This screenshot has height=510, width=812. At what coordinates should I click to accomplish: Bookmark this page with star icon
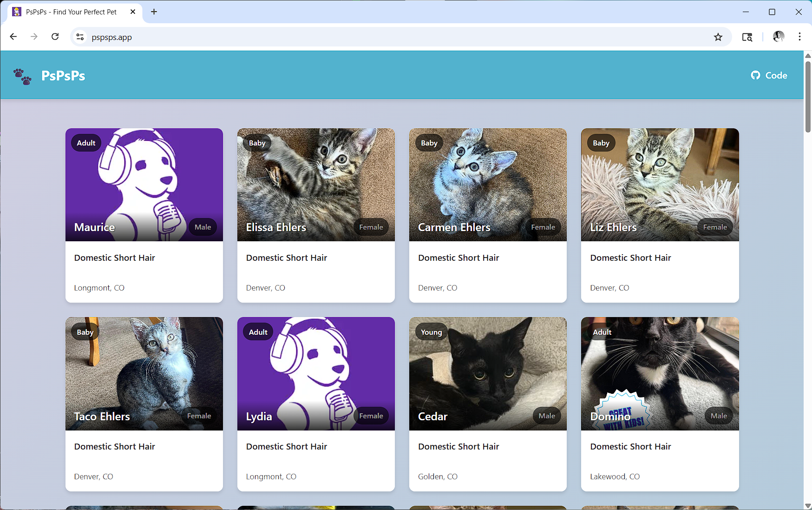point(718,37)
